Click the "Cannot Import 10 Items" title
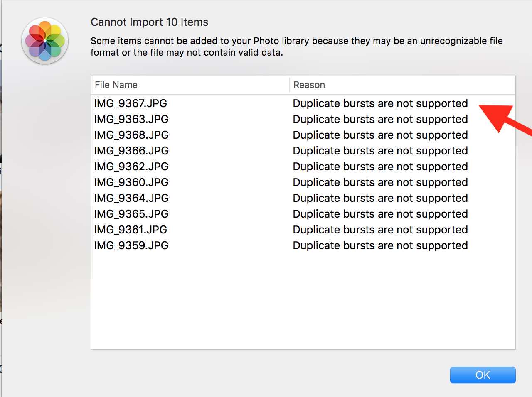532x397 pixels. [x=149, y=22]
